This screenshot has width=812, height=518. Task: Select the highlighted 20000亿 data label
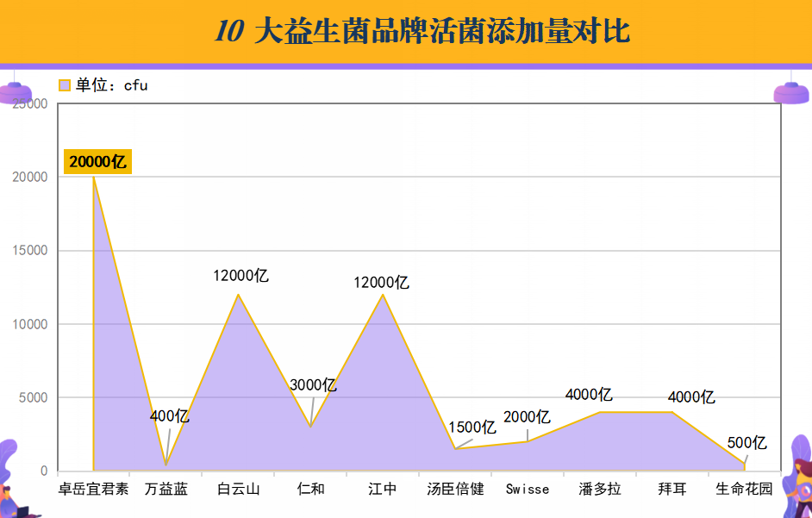[98, 161]
